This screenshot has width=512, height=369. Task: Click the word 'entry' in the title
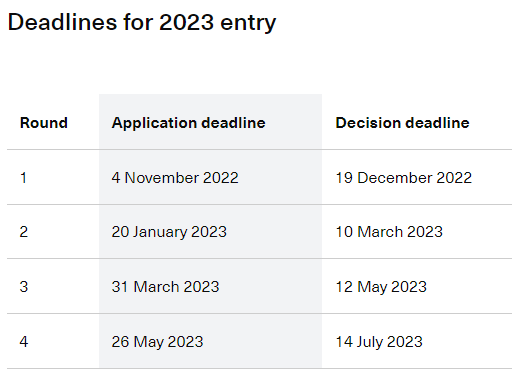click(x=248, y=23)
